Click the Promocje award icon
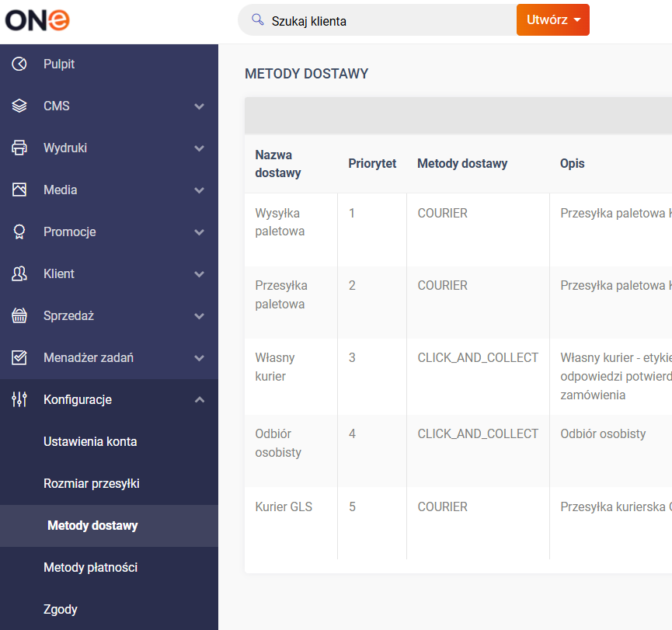The width and height of the screenshot is (672, 630). [x=19, y=231]
